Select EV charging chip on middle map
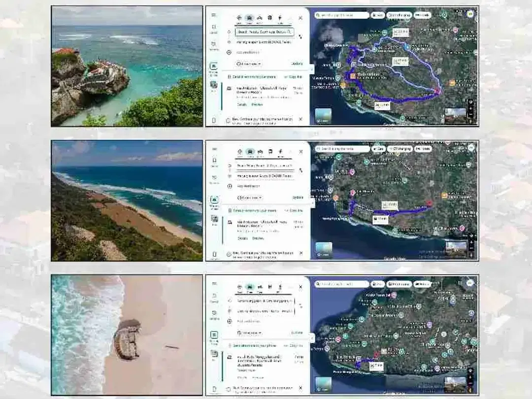 point(400,149)
